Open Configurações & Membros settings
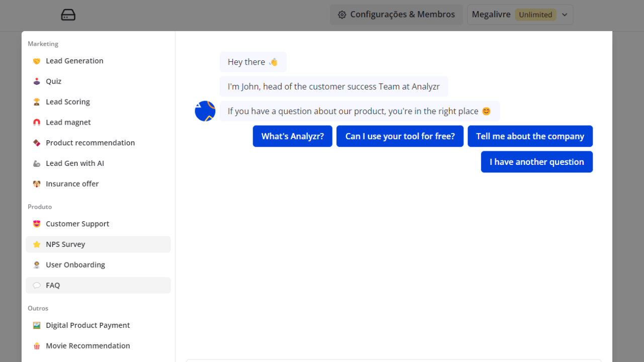Viewport: 644px width, 362px height. [x=396, y=15]
